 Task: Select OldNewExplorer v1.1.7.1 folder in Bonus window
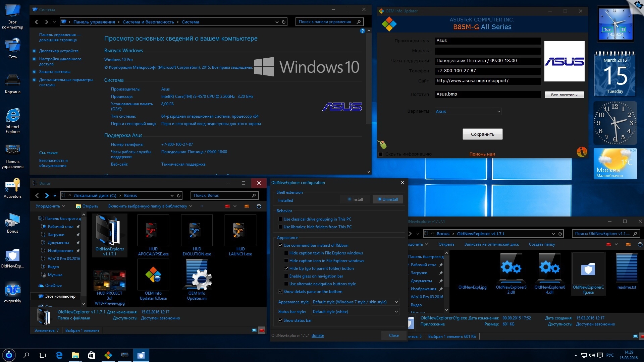pyautogui.click(x=110, y=235)
